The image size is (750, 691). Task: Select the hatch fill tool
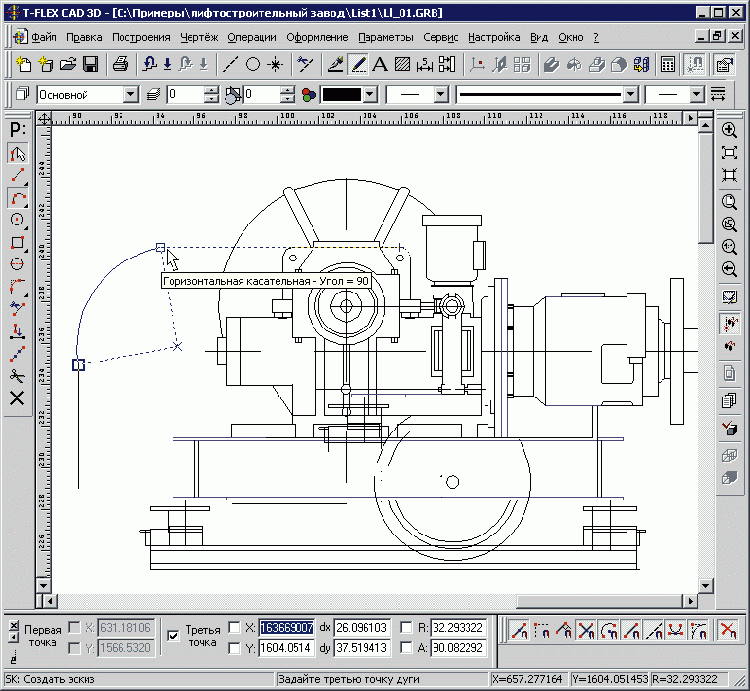click(402, 65)
